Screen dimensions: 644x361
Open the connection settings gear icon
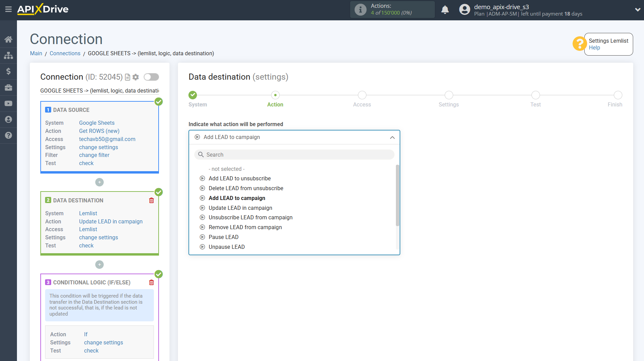point(136,77)
